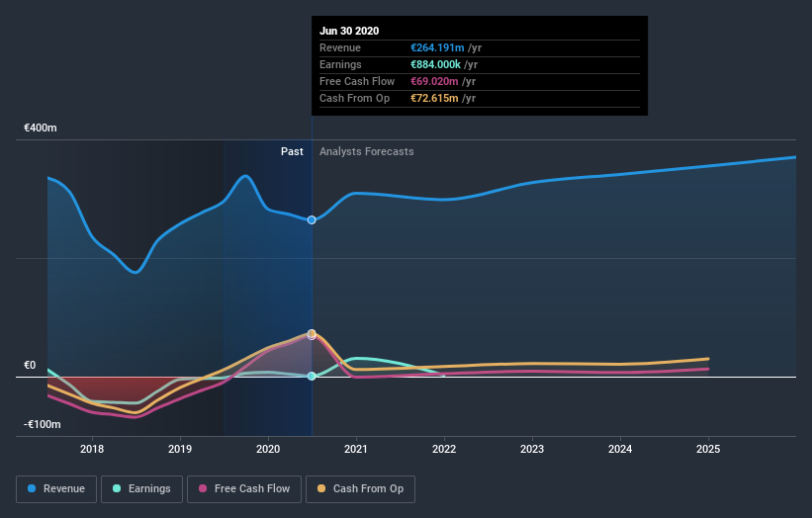
Task: Toggle the Cash From Op legend button
Action: pyautogui.click(x=360, y=489)
